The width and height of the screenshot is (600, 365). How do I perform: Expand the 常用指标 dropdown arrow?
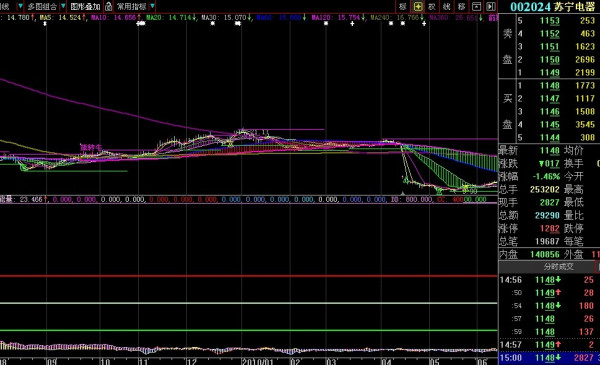tap(152, 6)
